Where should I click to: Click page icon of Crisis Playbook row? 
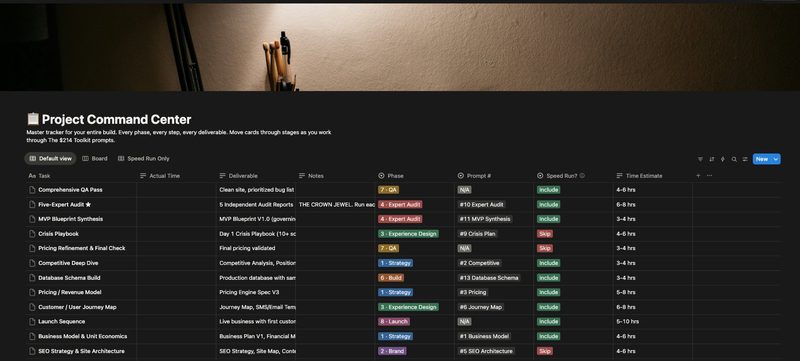[32, 234]
